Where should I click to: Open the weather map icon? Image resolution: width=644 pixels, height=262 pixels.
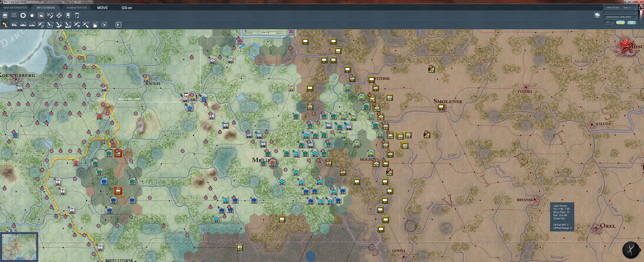pos(41,16)
